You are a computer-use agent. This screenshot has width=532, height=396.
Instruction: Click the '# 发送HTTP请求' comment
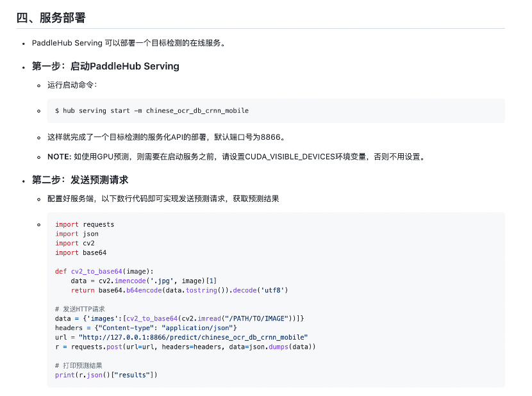[x=79, y=309]
